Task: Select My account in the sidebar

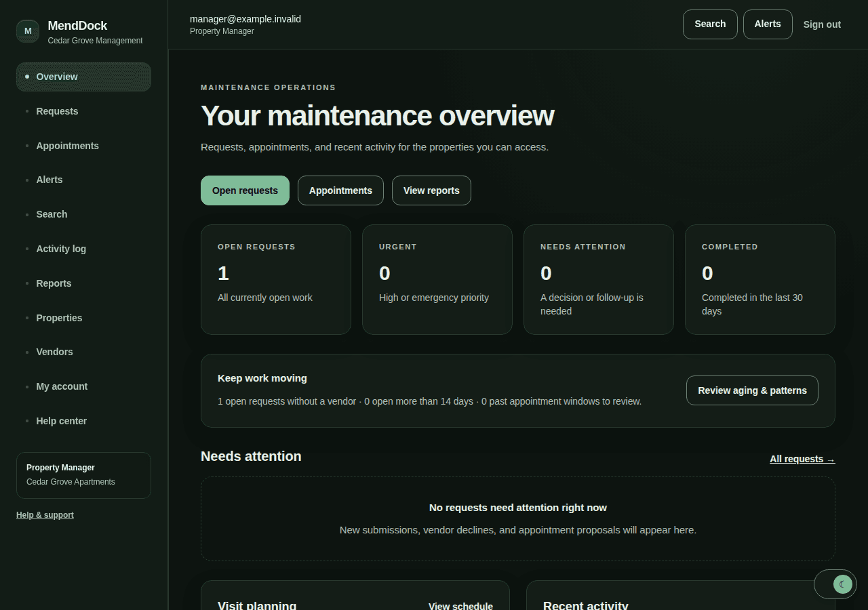Action: [x=83, y=386]
